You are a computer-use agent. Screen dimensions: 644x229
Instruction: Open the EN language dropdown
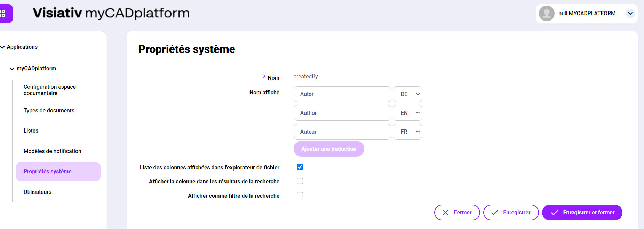tap(407, 113)
